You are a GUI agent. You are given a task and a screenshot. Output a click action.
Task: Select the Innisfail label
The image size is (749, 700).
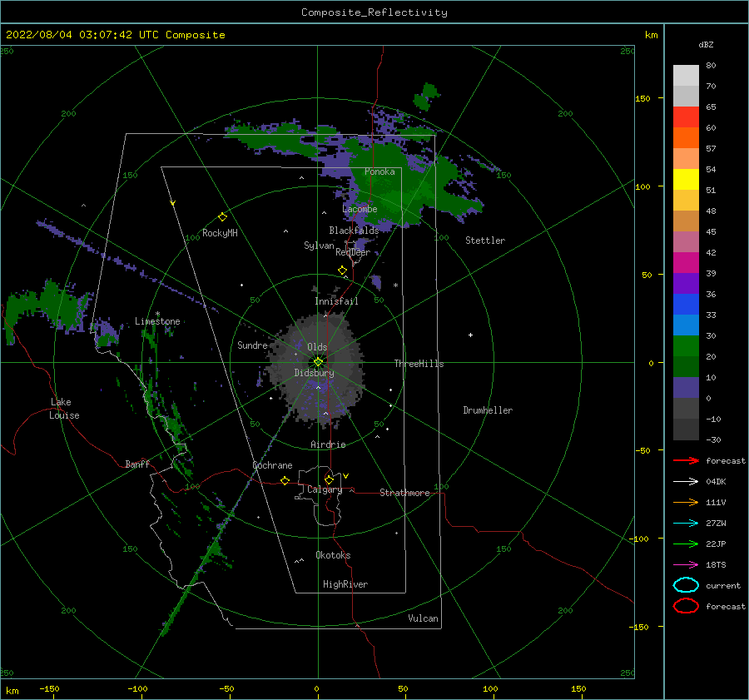[x=336, y=301]
